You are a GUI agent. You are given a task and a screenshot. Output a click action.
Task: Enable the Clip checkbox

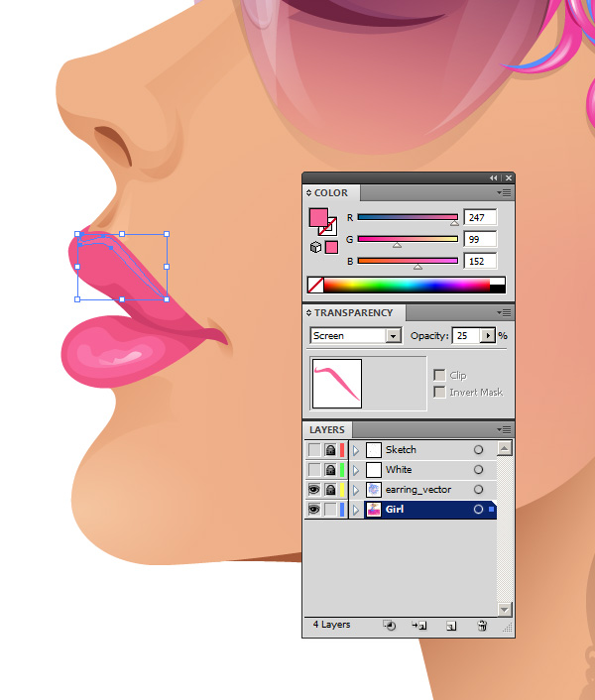coord(439,376)
